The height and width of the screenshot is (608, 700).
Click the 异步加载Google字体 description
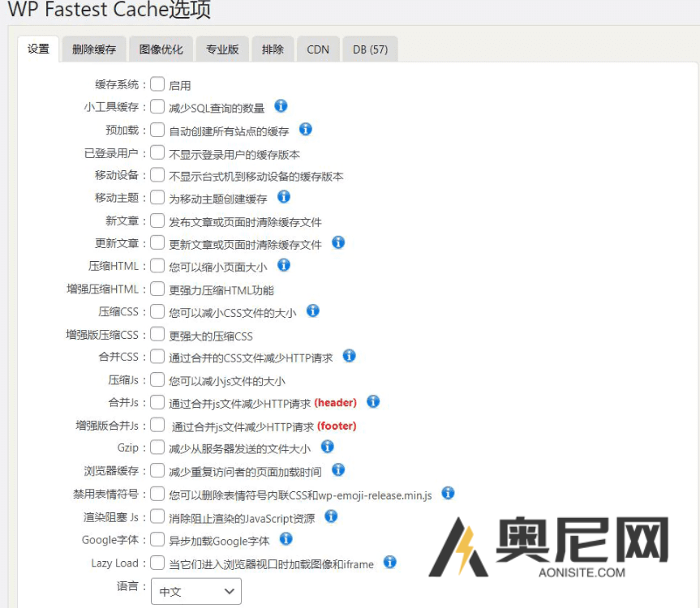pyautogui.click(x=219, y=541)
